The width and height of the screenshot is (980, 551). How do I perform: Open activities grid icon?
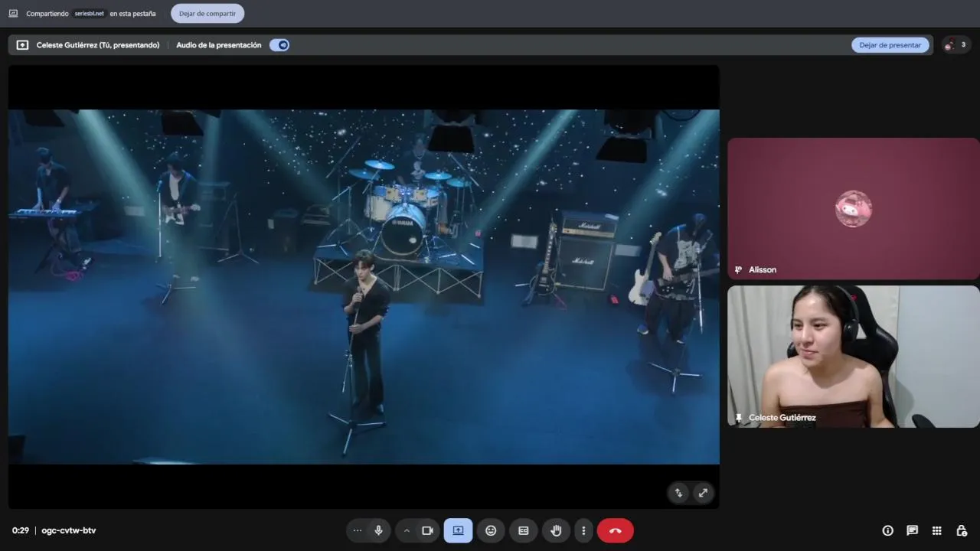coord(936,530)
